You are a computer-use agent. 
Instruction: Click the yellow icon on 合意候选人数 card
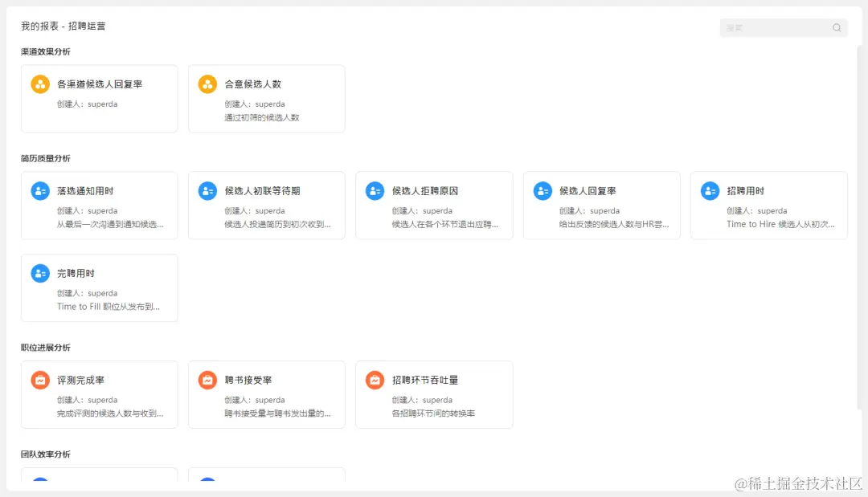[207, 84]
